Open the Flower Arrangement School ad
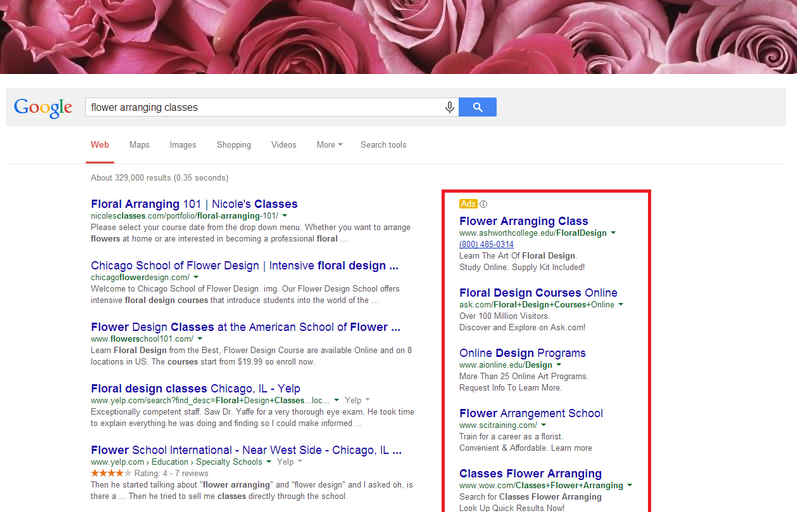The height and width of the screenshot is (512, 797). point(531,413)
